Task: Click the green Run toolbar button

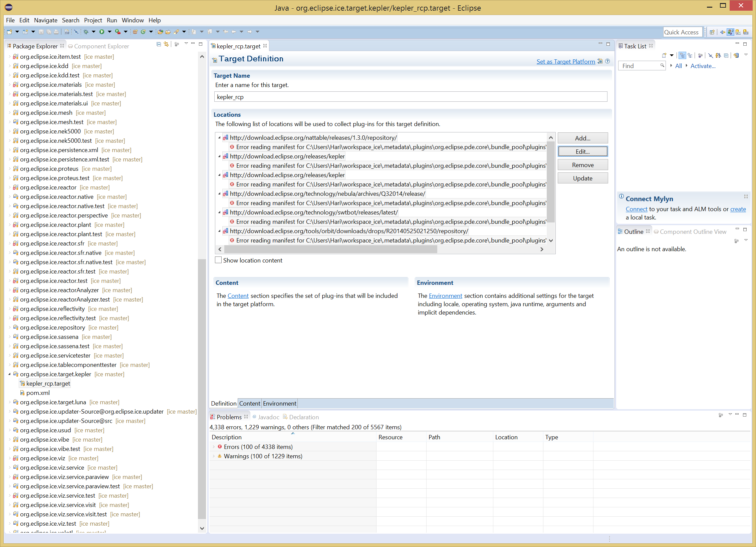Action: click(x=102, y=32)
